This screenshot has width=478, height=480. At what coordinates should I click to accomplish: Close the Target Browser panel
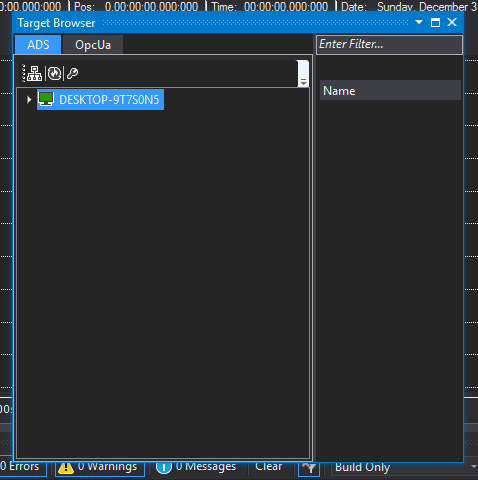pos(452,22)
